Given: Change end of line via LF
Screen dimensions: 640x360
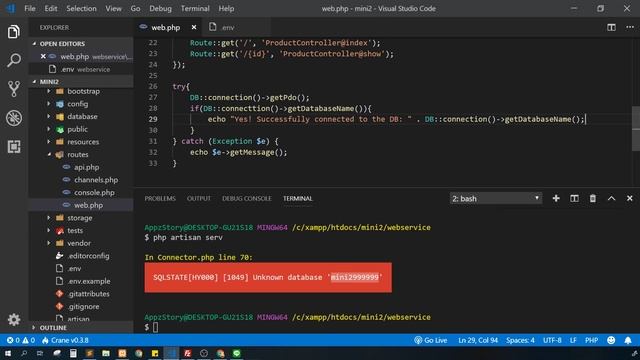Looking at the screenshot, I should tap(573, 340).
